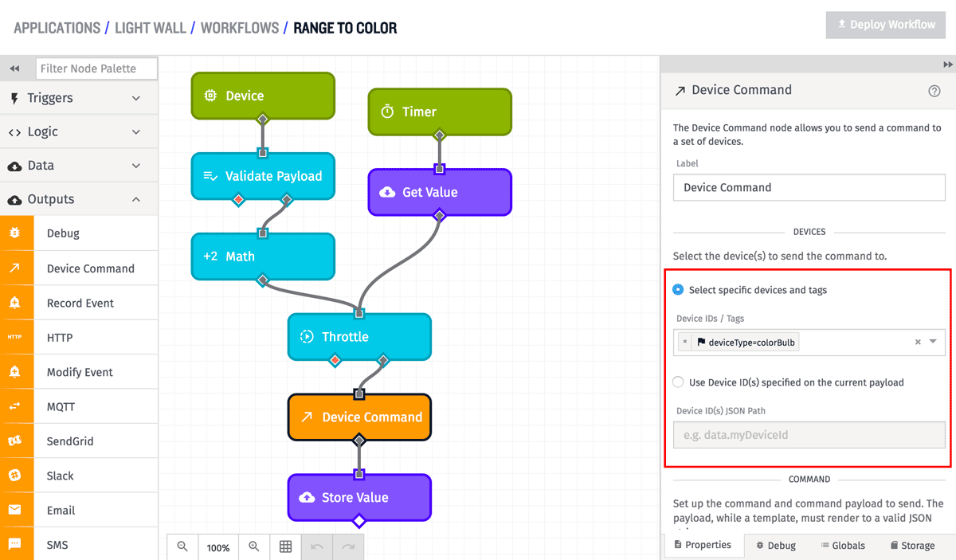Viewport: 956px width, 560px height.
Task: Expand the Triggers palette section
Action: pyautogui.click(x=79, y=98)
